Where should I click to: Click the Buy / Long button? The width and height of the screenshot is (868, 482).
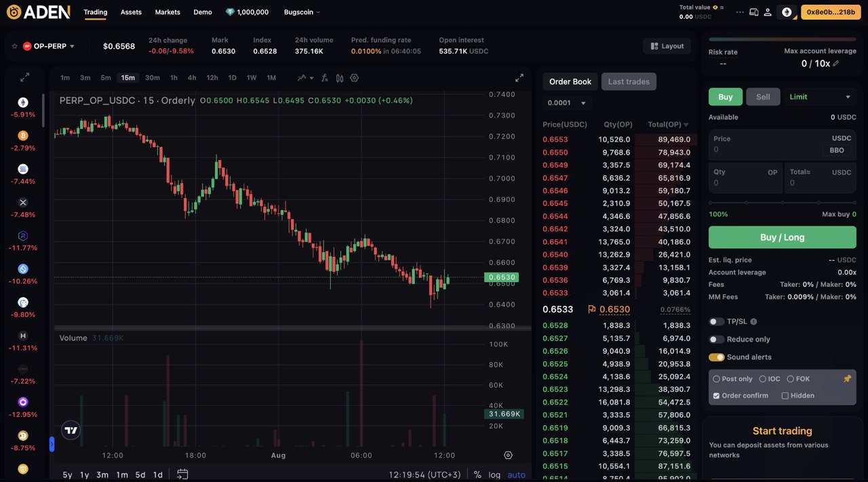coord(783,237)
